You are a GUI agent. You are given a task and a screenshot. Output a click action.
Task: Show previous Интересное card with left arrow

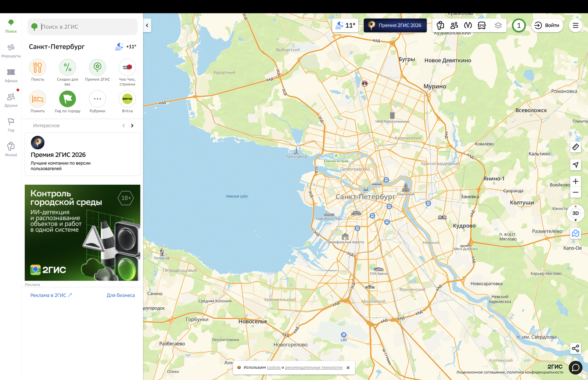[x=123, y=126]
